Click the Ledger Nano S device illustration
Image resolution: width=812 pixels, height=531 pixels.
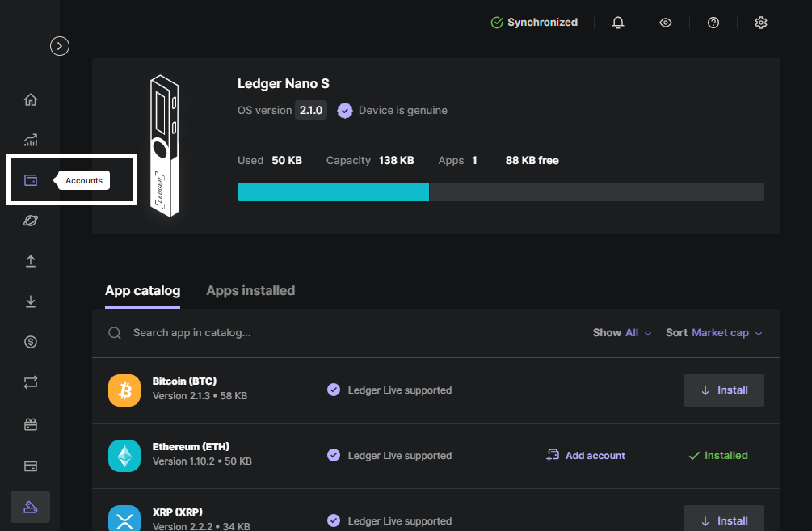point(165,145)
